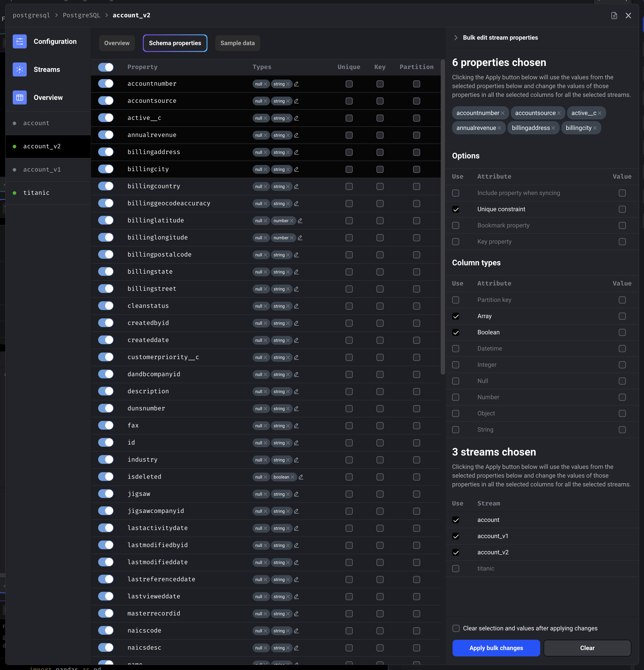Viewport: 644px width, 670px height.
Task: Check Unique for annualrevenue
Action: click(x=349, y=135)
